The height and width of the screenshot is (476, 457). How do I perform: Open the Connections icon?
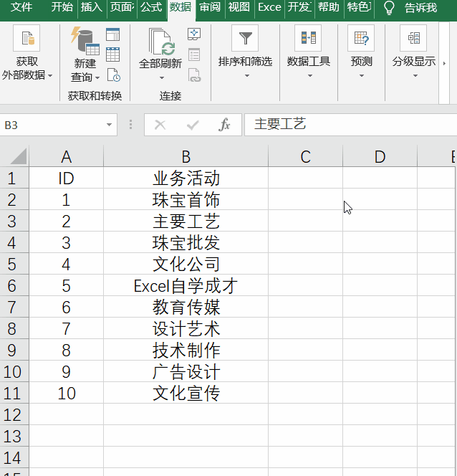[x=194, y=34]
